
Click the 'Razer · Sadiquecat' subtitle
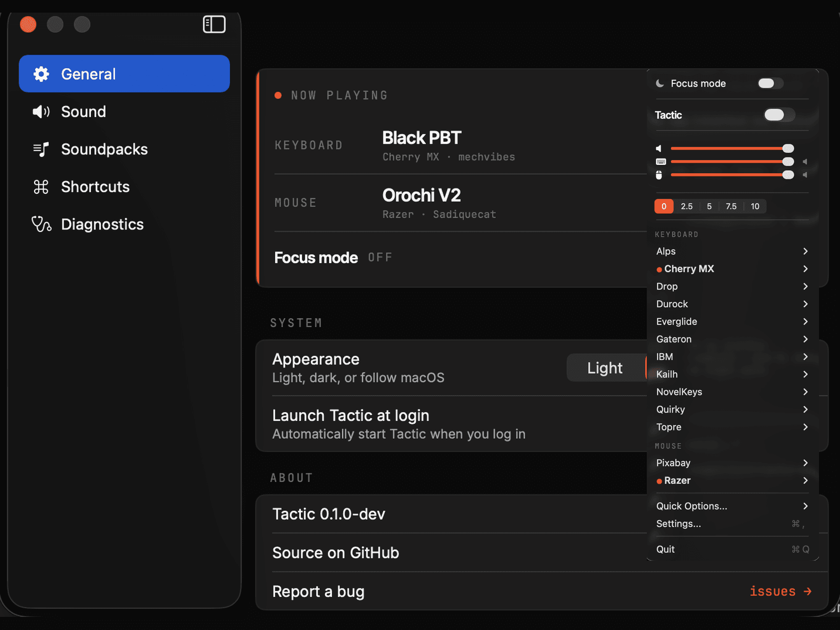coord(439,214)
